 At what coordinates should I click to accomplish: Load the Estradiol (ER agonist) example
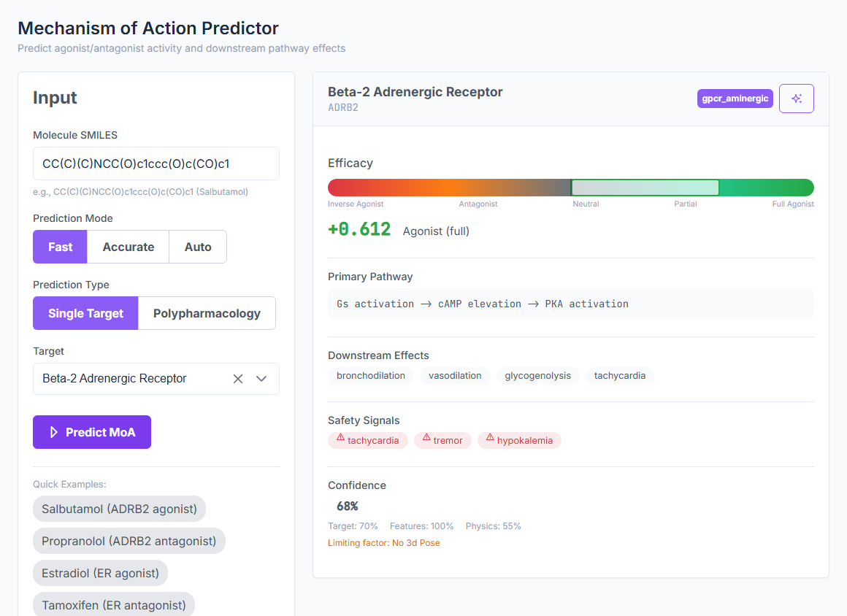tap(101, 573)
